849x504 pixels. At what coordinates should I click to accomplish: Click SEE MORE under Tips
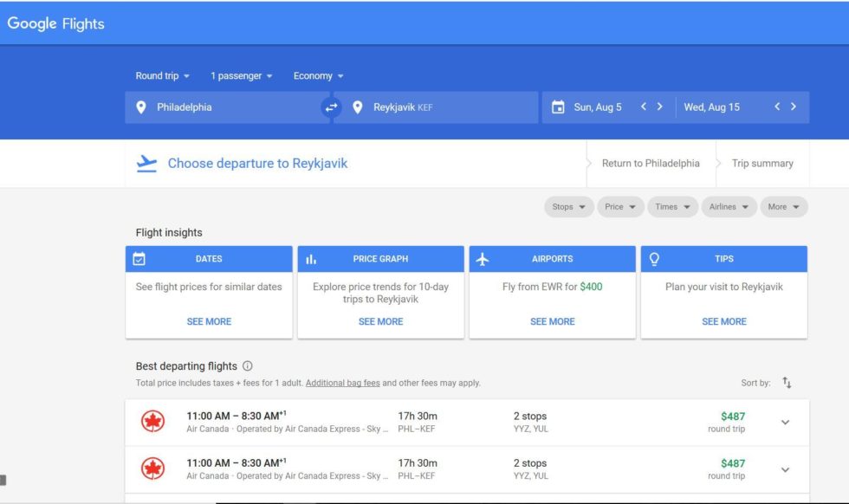[x=724, y=321]
